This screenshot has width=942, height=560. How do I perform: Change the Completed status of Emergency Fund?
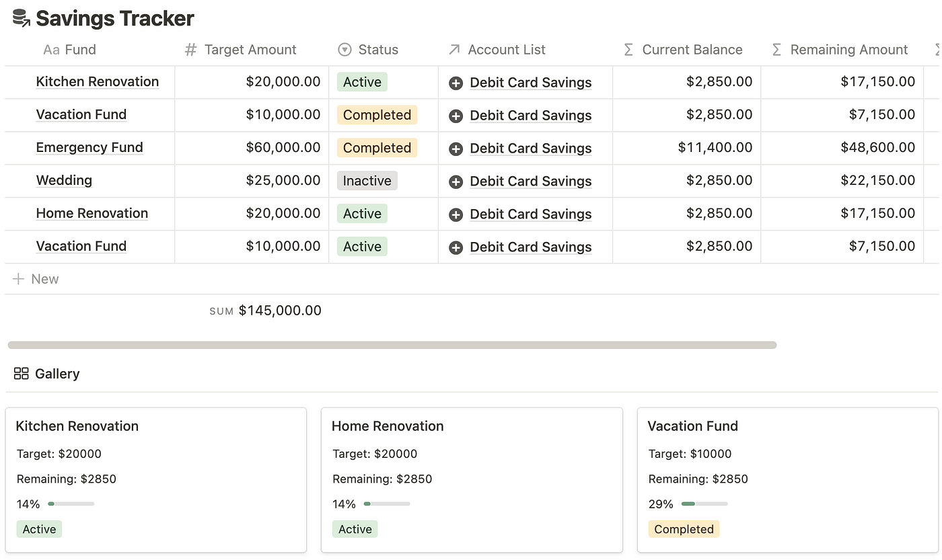[x=377, y=148]
